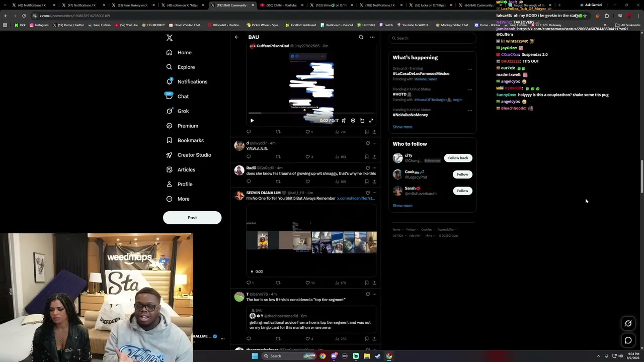
Task: Share SERVIN DIANA LIM's post
Action: click(374, 283)
